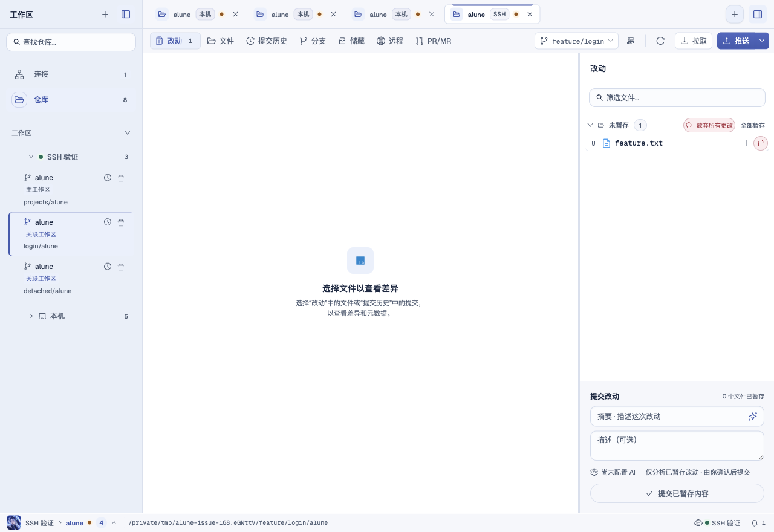Click the trash icon for projects/alune worktree
This screenshot has height=532, width=774.
pos(121,178)
